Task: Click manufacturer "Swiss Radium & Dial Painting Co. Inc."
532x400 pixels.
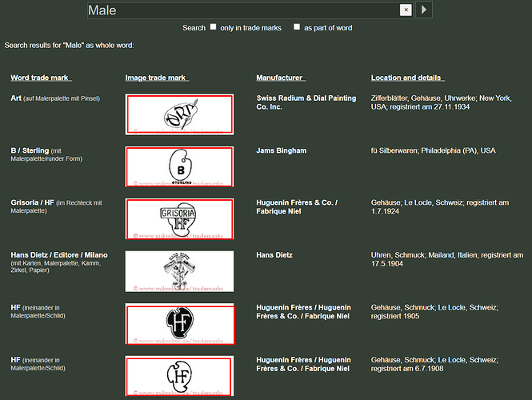Action: click(x=306, y=102)
